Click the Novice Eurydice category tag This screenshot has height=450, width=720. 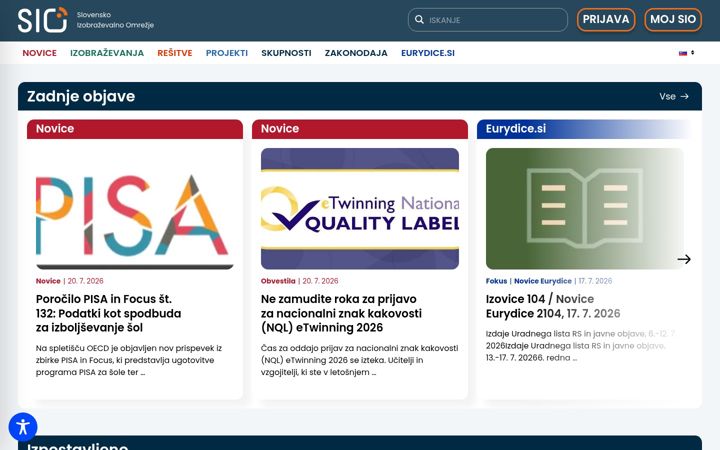pyautogui.click(x=543, y=281)
